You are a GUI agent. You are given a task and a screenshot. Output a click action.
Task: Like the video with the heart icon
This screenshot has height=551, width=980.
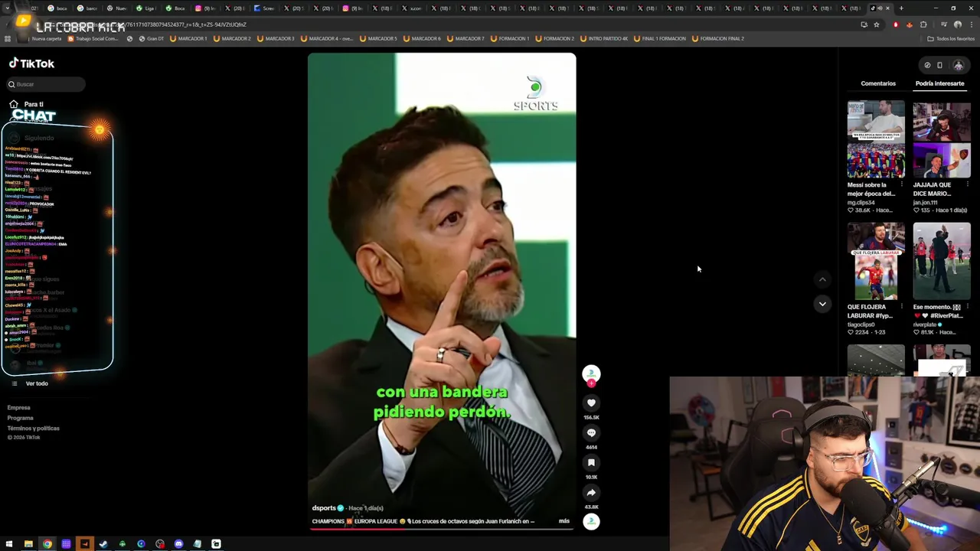[591, 403]
